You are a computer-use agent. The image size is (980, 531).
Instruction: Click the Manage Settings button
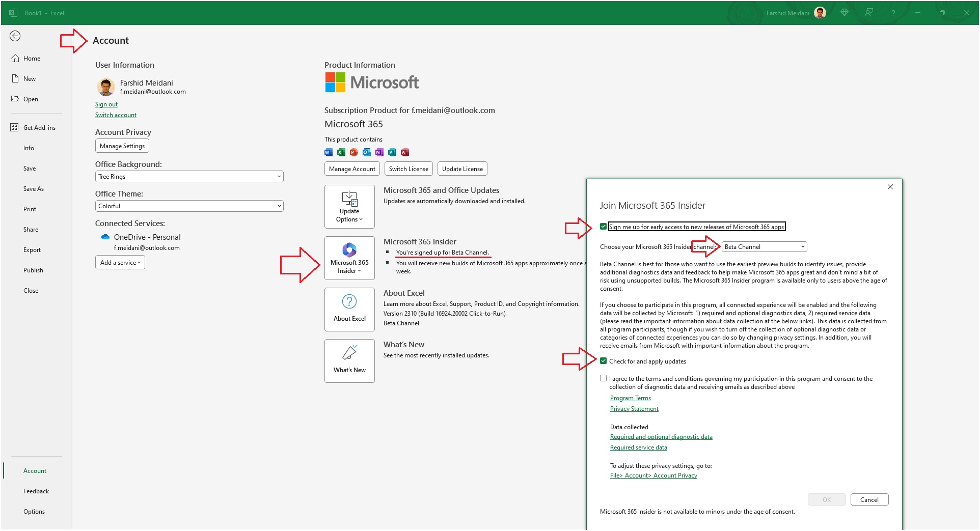tap(122, 146)
